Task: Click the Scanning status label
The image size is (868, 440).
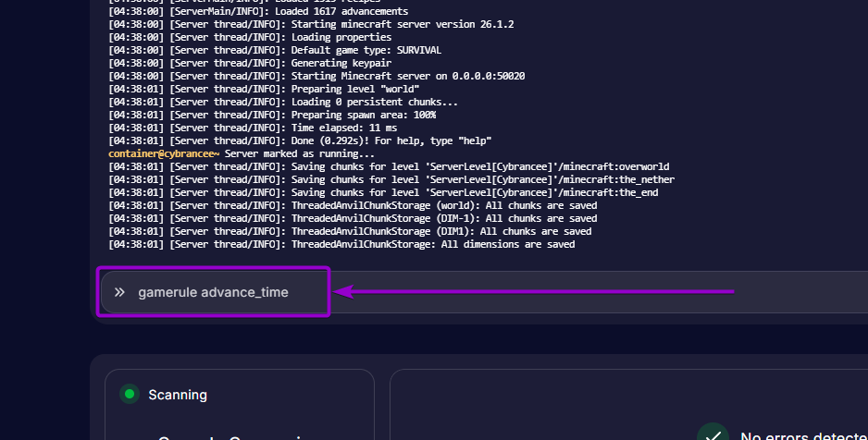Action: (x=178, y=395)
